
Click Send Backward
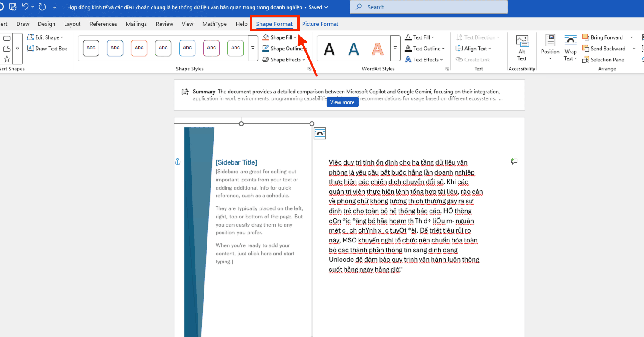604,49
